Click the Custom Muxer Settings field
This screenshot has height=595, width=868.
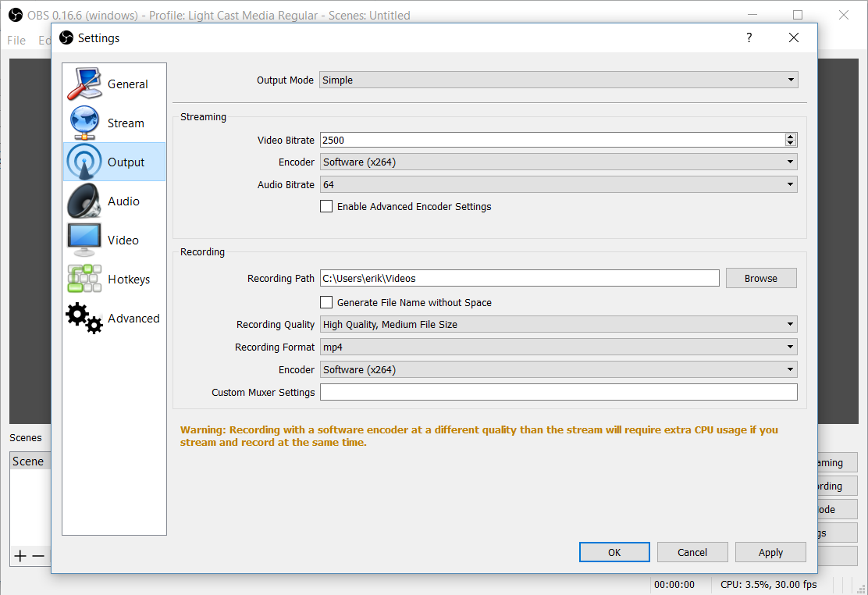(x=558, y=392)
